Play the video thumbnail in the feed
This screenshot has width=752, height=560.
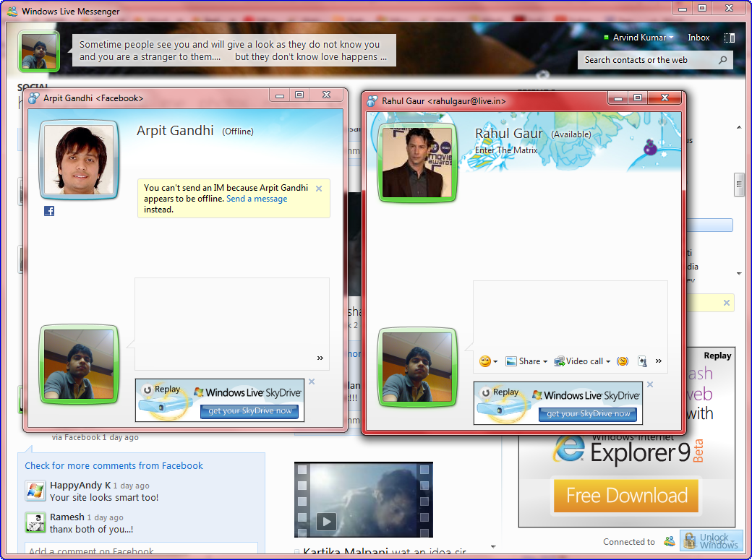(327, 520)
